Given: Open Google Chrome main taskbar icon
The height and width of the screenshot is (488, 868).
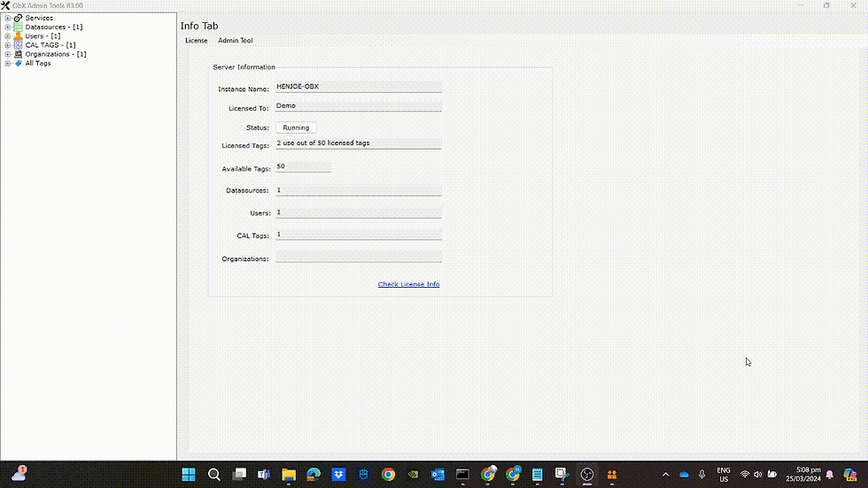Looking at the screenshot, I should pos(388,474).
